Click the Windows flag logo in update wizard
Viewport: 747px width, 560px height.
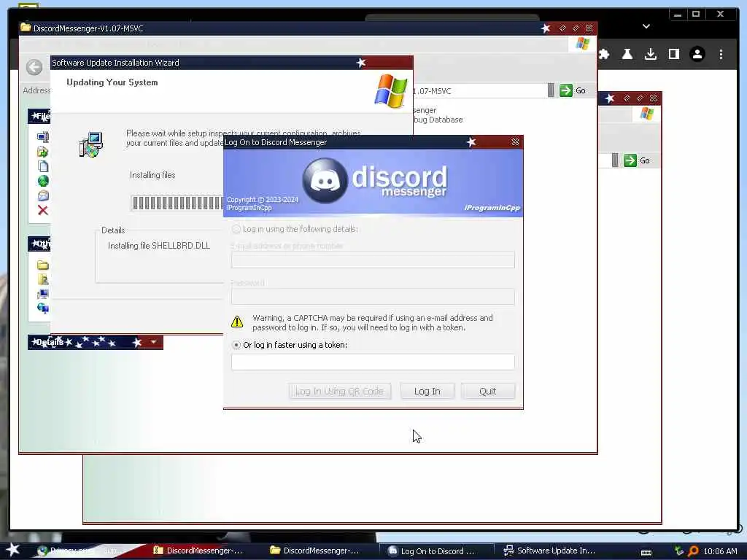pos(391,91)
